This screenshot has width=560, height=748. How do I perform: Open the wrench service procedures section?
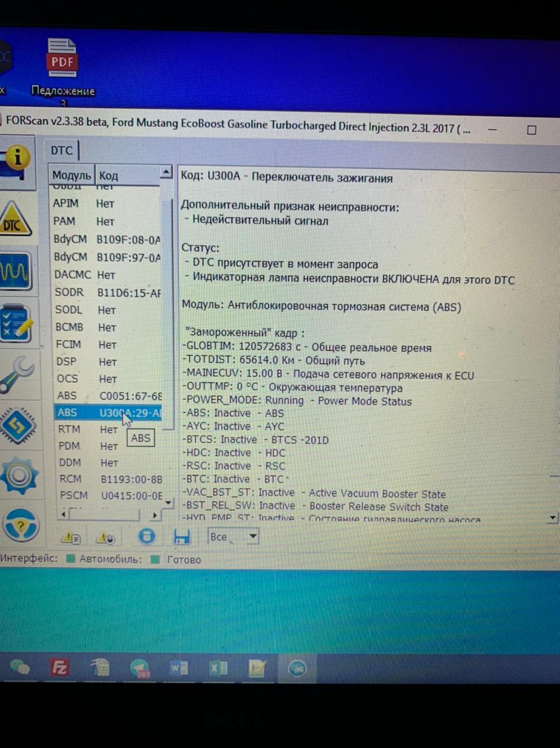(16, 375)
